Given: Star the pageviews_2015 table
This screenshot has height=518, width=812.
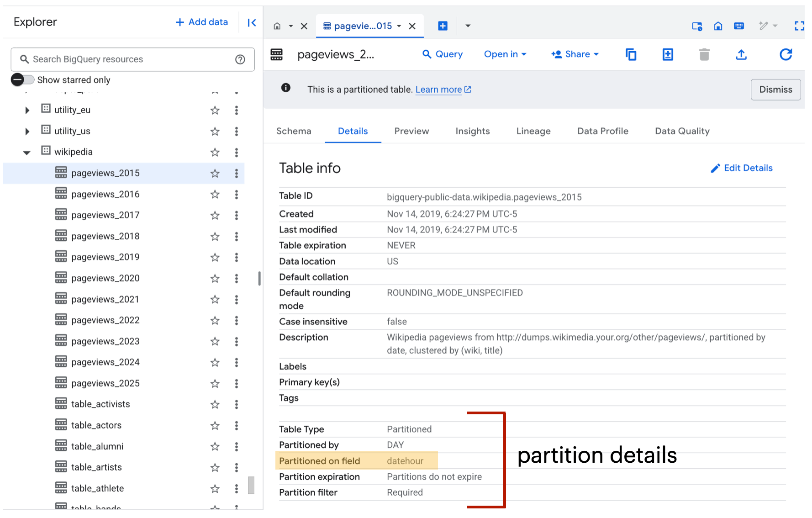Looking at the screenshot, I should coord(215,174).
